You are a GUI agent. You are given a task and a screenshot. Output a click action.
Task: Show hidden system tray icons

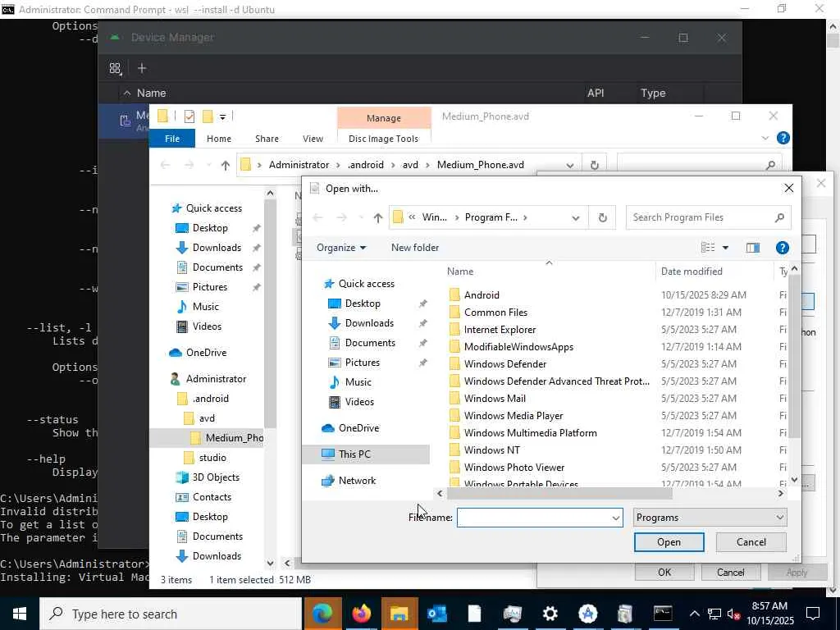[x=694, y=614]
